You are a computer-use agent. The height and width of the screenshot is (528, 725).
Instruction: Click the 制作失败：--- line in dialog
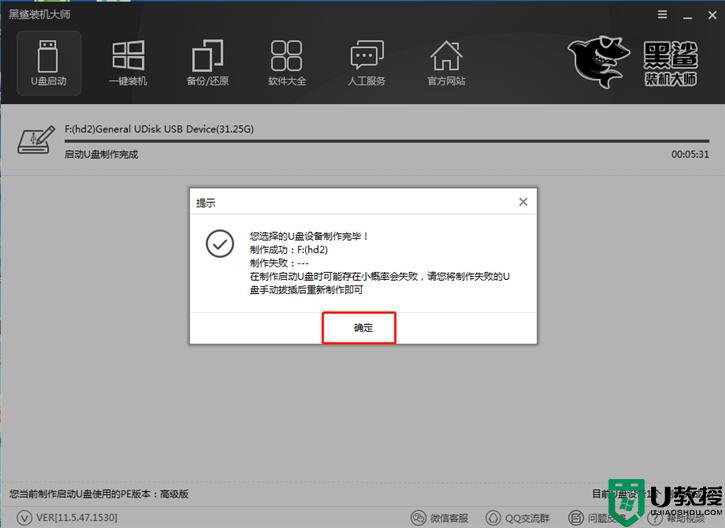click(x=279, y=263)
